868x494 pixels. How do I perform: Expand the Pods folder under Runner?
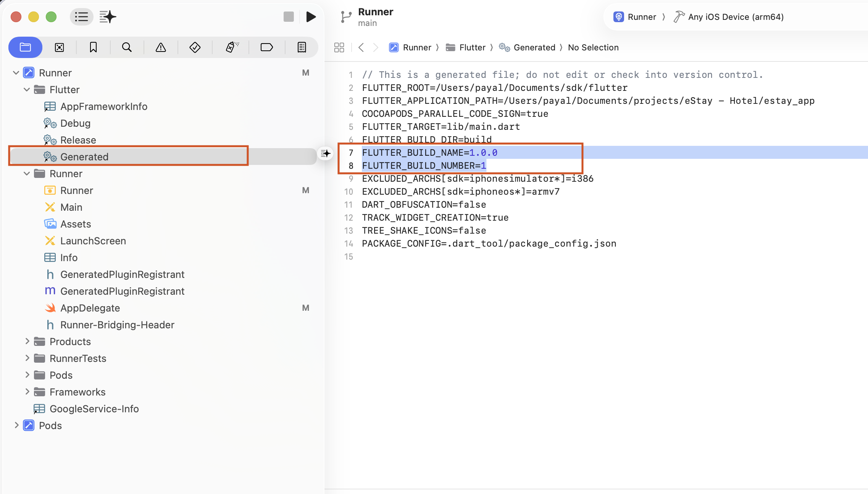coord(27,375)
